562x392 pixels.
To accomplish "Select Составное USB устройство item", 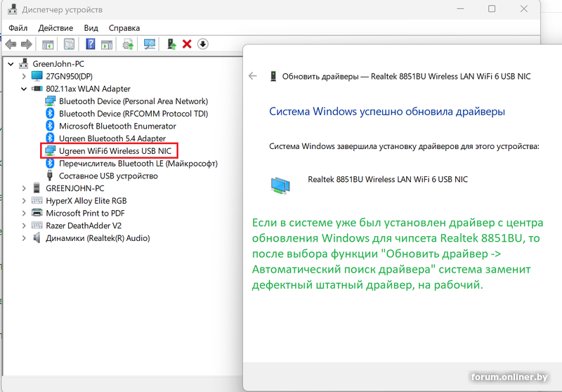I will click(108, 176).
